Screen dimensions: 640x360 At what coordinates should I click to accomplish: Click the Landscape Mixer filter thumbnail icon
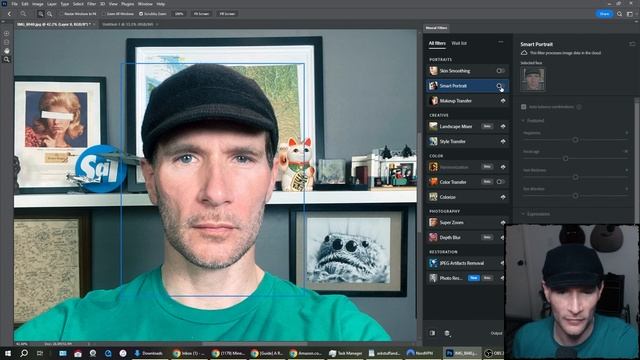(x=433, y=127)
